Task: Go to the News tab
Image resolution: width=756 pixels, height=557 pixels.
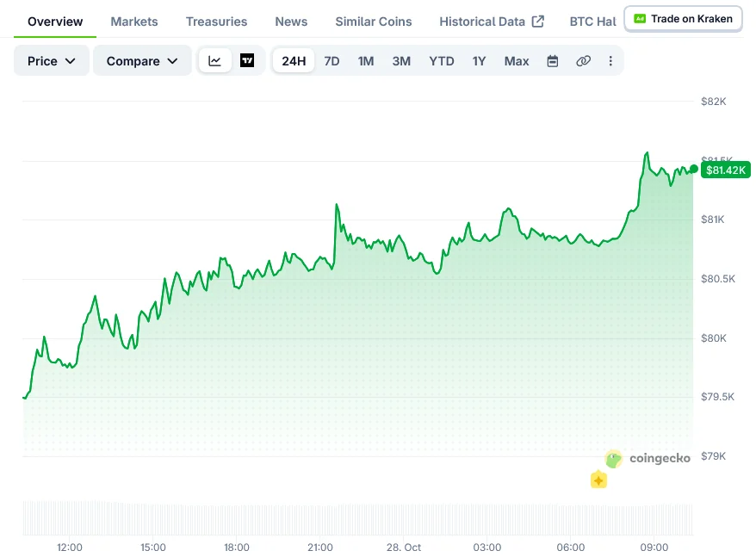Action: (291, 22)
